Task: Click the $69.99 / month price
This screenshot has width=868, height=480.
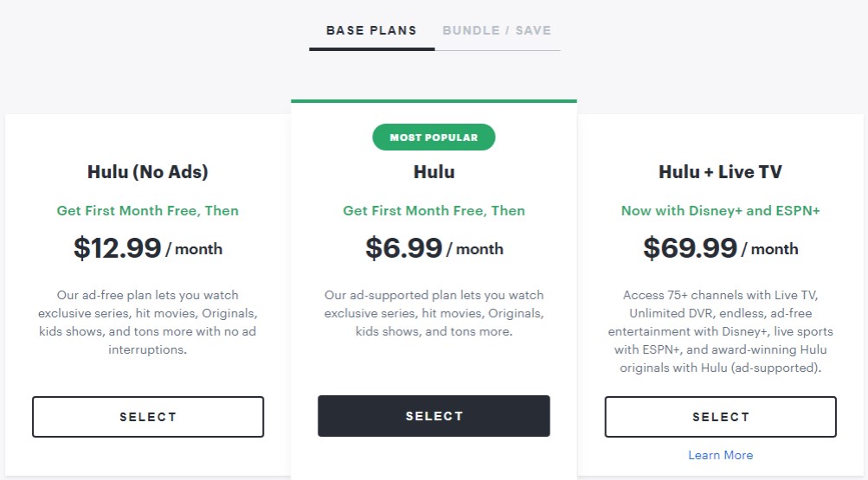Action: click(x=720, y=247)
